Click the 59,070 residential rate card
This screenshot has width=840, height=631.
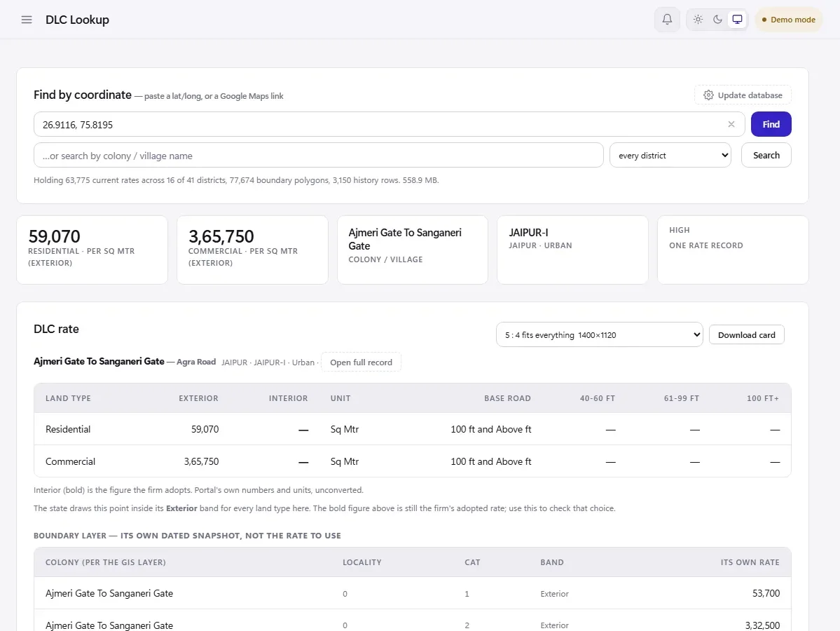point(92,250)
